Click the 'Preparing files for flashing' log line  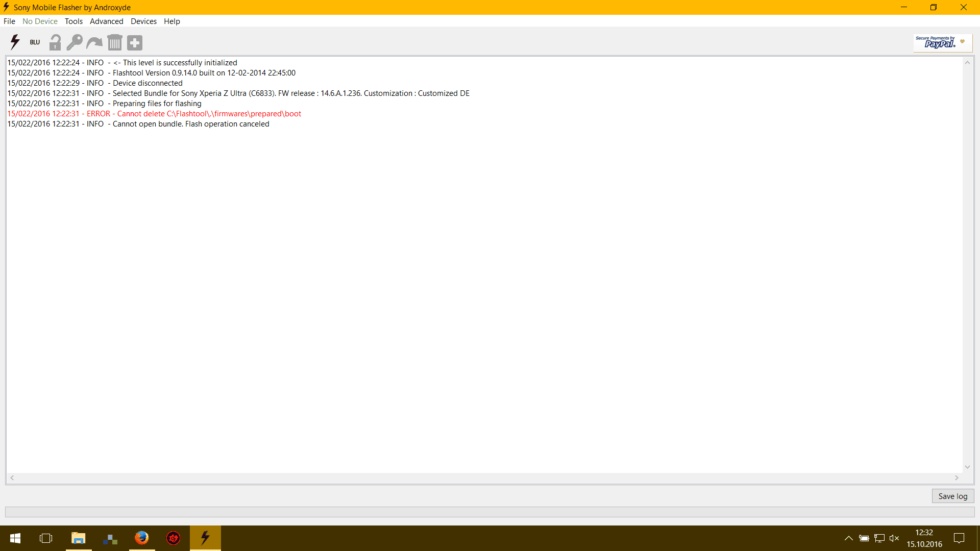[x=104, y=104]
